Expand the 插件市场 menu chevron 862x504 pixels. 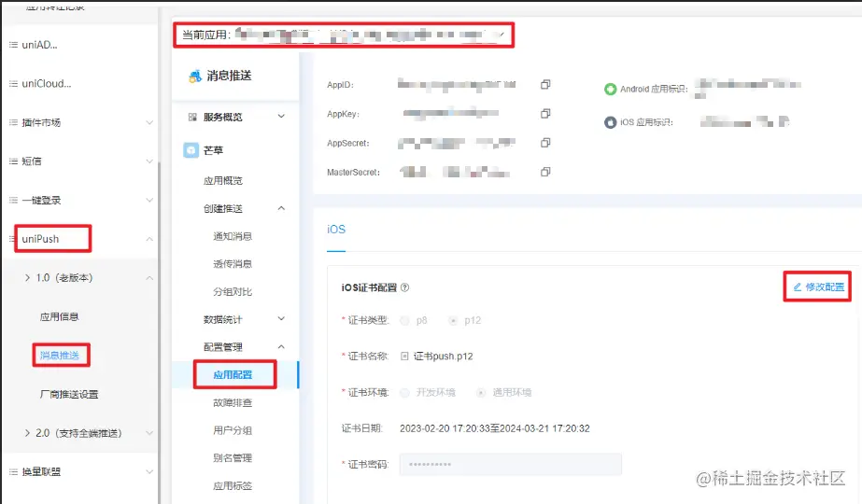149,122
